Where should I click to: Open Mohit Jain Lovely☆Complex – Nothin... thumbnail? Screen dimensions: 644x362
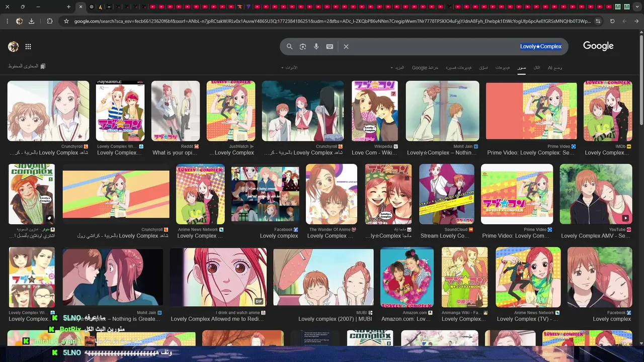442,111
